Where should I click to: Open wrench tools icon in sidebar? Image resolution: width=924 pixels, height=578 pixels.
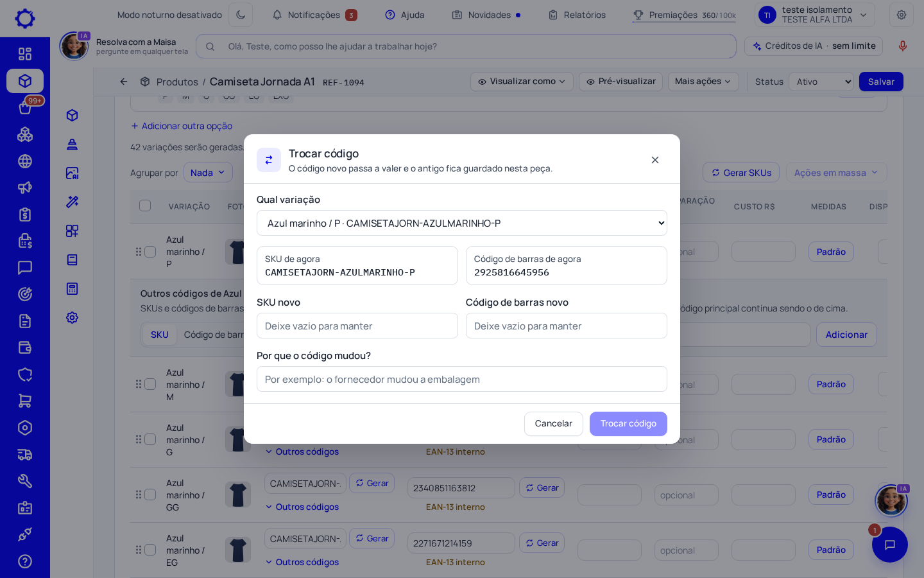pos(25,481)
